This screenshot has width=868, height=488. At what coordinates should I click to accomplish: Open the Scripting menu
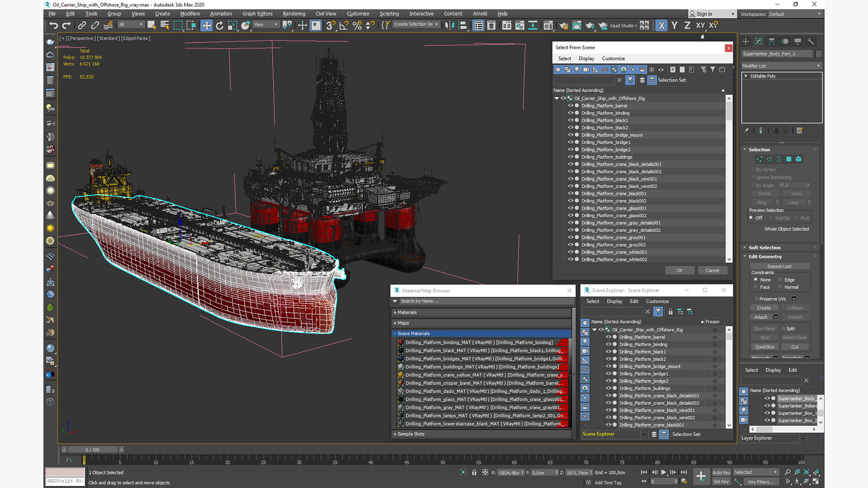389,14
